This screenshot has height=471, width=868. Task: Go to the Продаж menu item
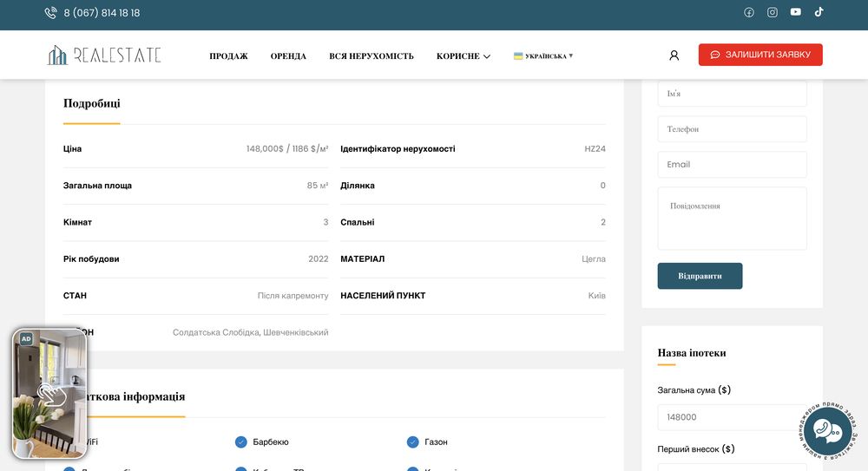[x=228, y=56]
